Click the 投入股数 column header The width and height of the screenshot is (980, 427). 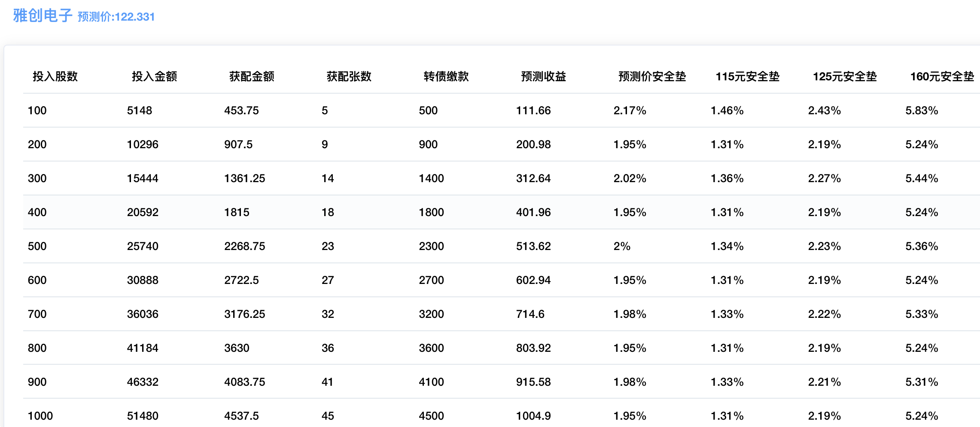point(55,76)
